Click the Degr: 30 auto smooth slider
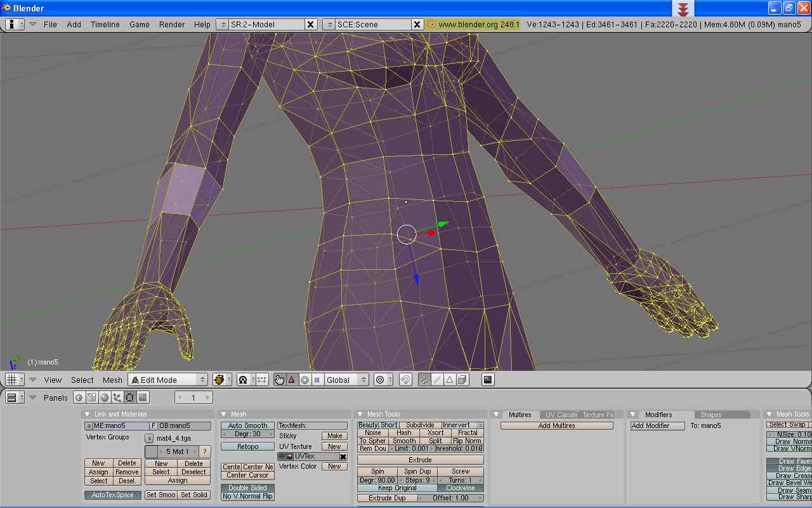812x508 pixels. click(x=247, y=434)
